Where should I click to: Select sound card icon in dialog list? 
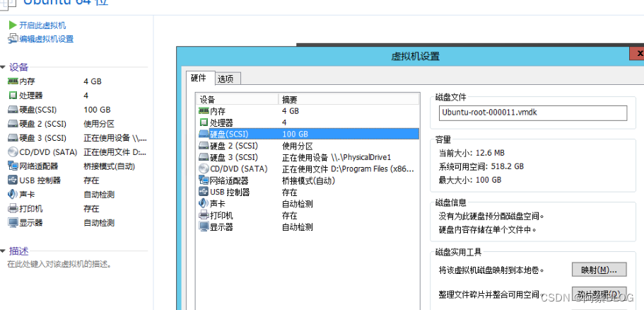[204, 203]
